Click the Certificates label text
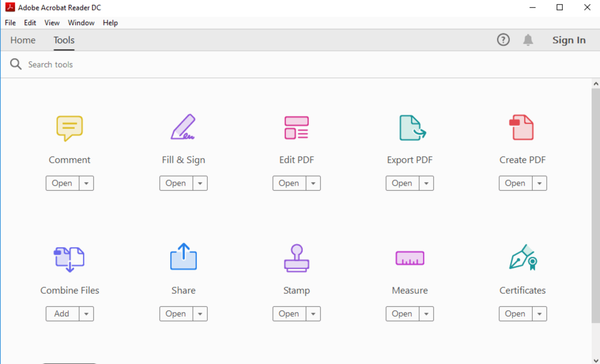 (523, 290)
